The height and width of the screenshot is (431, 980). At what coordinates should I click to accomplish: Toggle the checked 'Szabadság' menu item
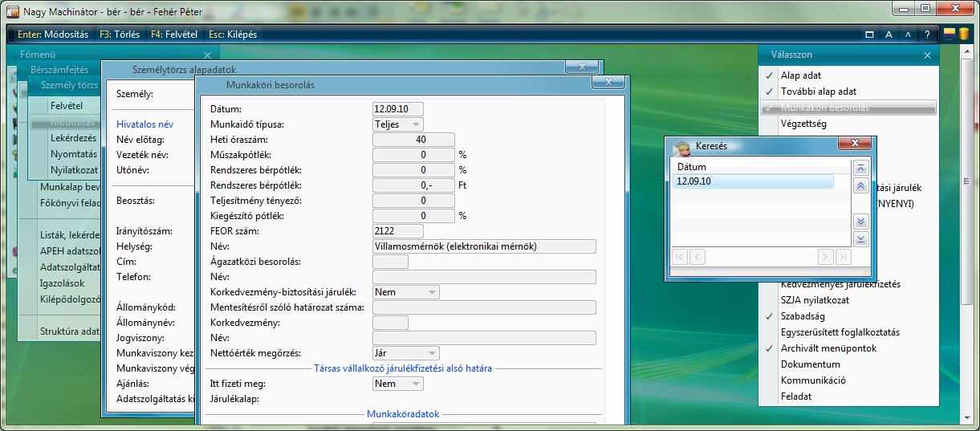click(803, 316)
